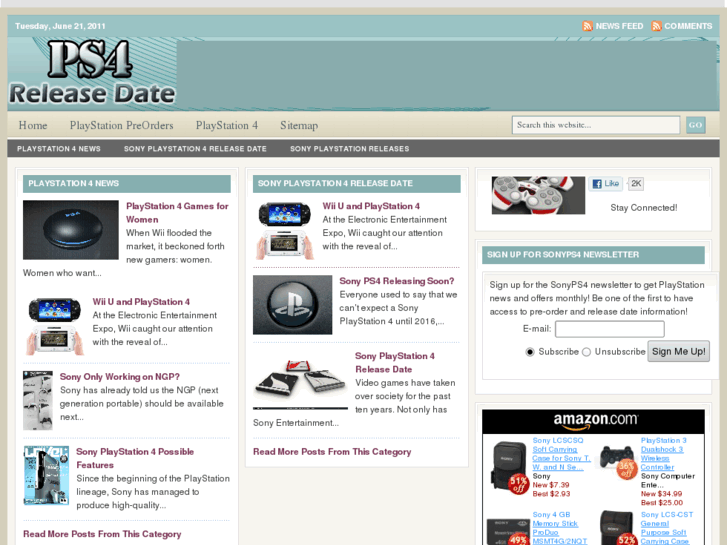Open the Sony Only Working on NGP? article
This screenshot has height=545, width=727.
[120, 377]
